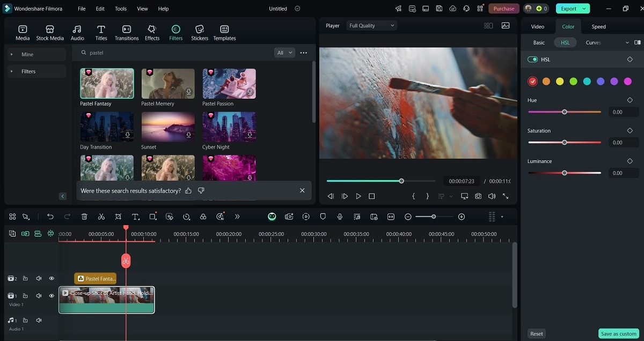
Task: Open cloud upload icon in title bar
Action: [452, 9]
